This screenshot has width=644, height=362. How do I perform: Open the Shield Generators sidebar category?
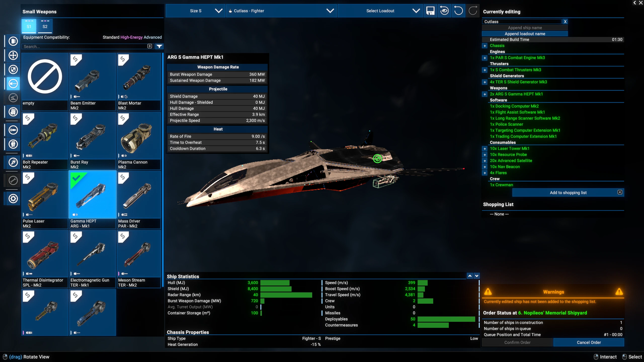pyautogui.click(x=13, y=69)
